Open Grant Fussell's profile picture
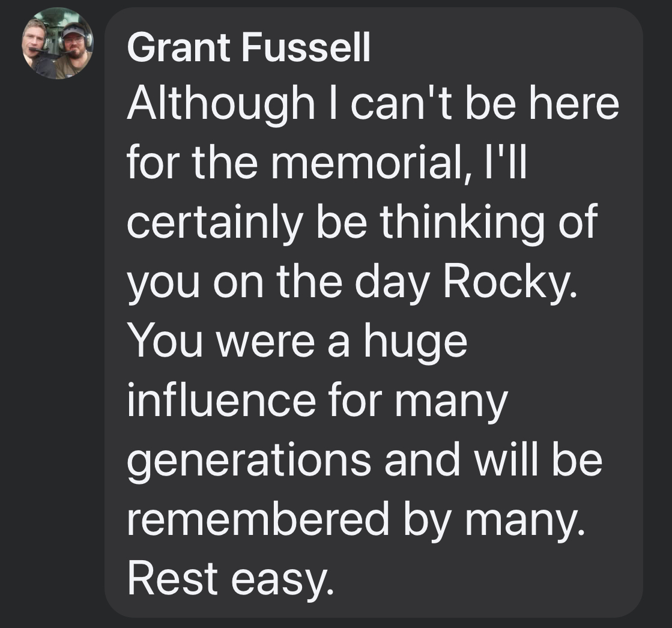 tap(58, 43)
